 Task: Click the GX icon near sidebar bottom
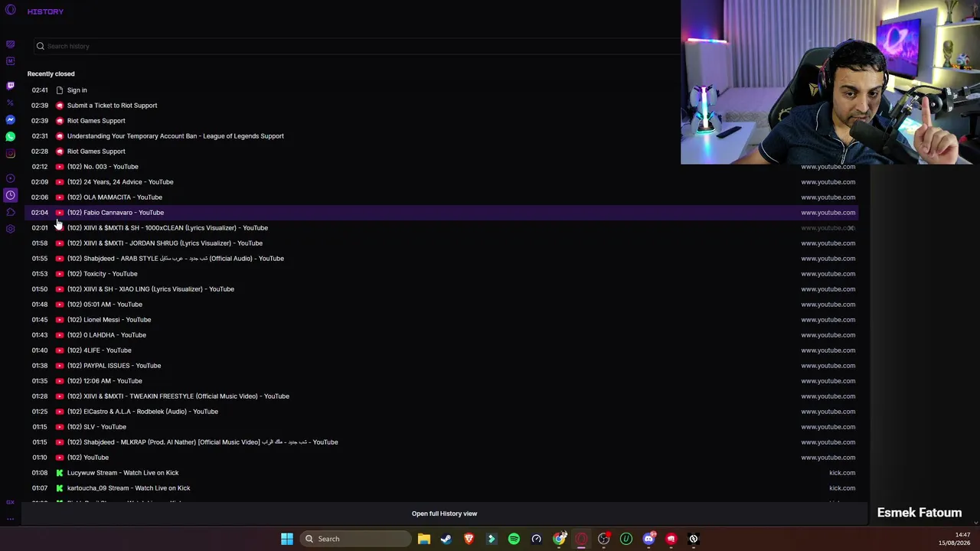10,502
